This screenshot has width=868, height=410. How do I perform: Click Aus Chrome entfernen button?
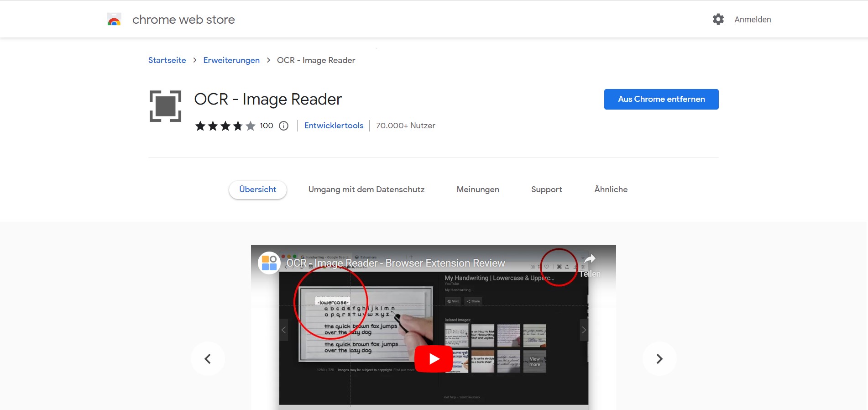point(661,99)
